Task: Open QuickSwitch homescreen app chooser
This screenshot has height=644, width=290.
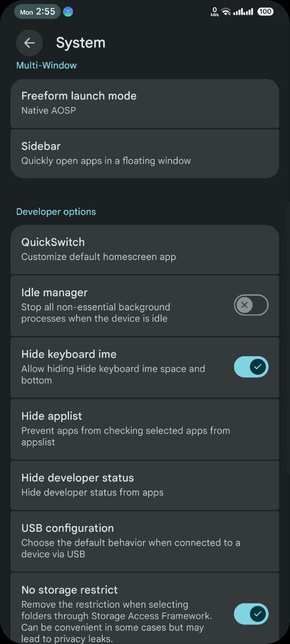Action: [x=145, y=250]
